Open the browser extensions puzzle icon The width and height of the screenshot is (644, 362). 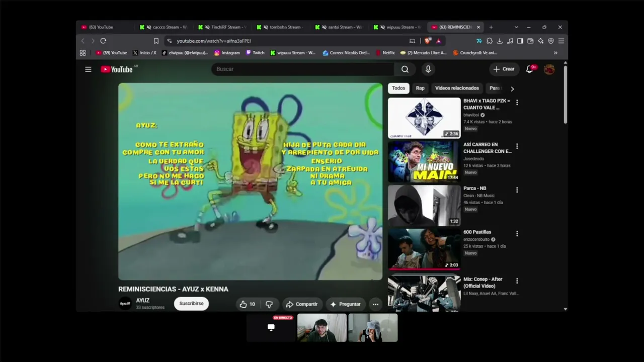click(x=490, y=41)
